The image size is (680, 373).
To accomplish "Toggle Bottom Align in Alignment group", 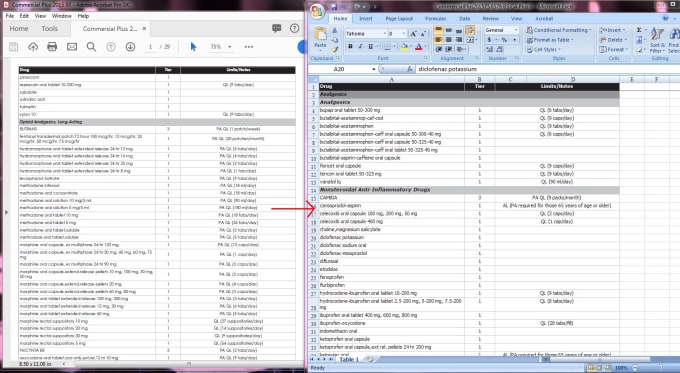I will tap(458, 30).
